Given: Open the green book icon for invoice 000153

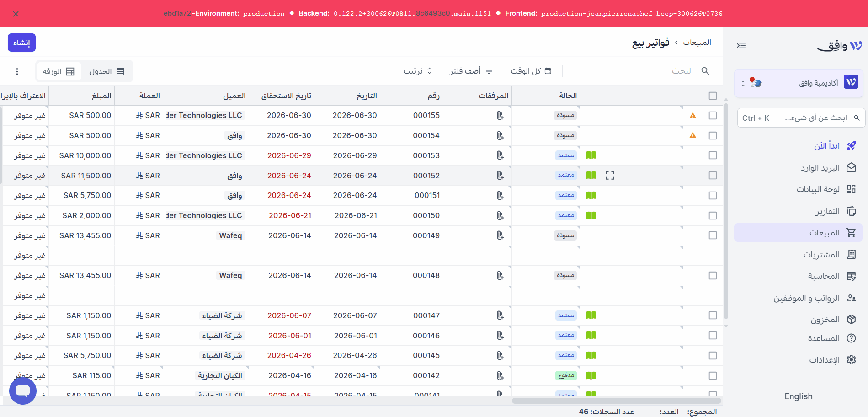Looking at the screenshot, I should click(x=591, y=155).
